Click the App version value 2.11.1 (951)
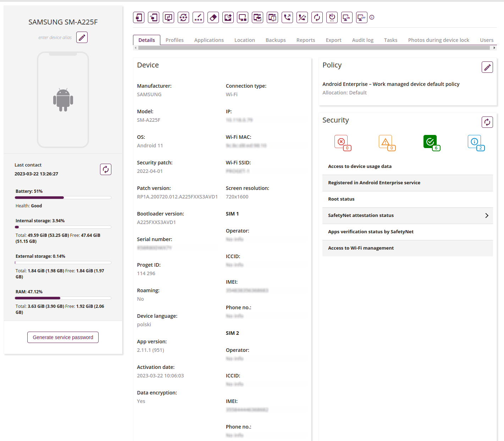The height and width of the screenshot is (441, 504). coord(150,350)
